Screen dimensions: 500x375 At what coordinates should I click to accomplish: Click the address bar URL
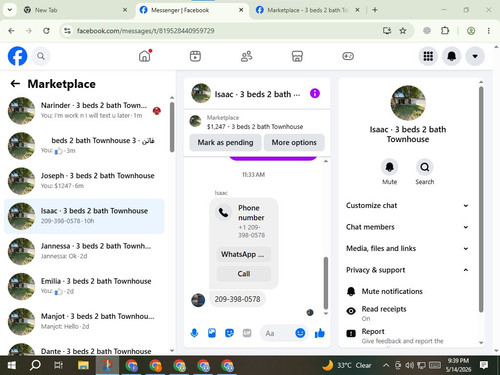pos(145,31)
